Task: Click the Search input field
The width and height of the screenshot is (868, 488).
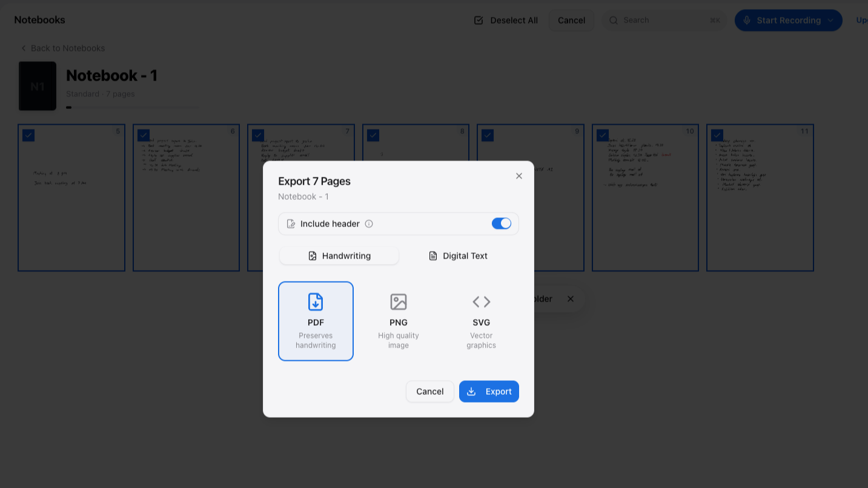Action: [x=664, y=21]
